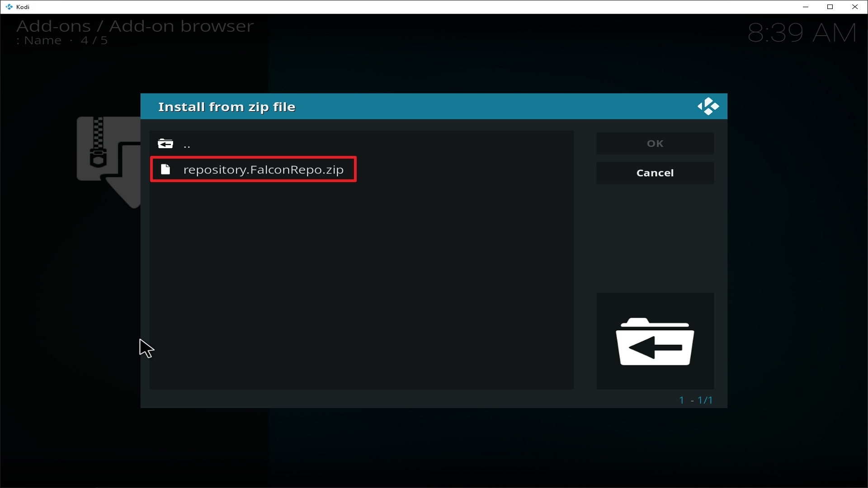
Task: Click the Kodi logo in dialog header
Action: [x=708, y=107]
